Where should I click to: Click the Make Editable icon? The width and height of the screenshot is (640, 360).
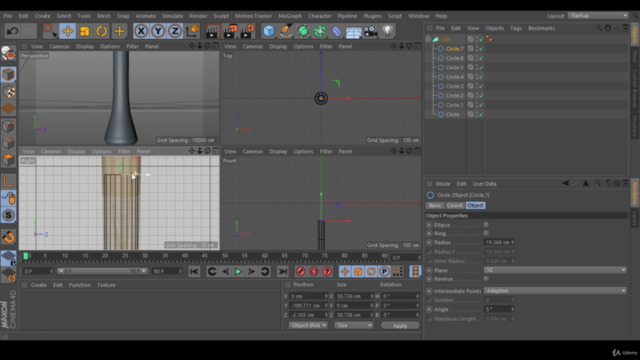[x=8, y=53]
